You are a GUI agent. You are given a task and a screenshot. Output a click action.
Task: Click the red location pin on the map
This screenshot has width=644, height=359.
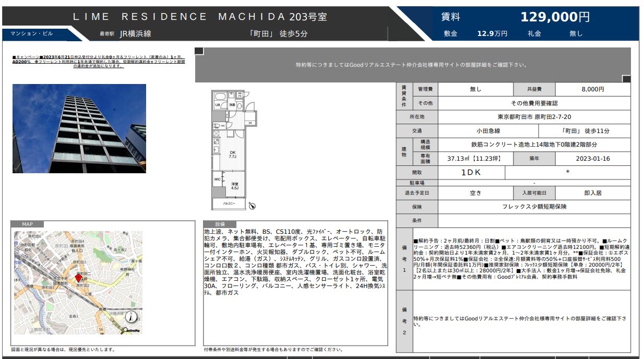coord(79,278)
